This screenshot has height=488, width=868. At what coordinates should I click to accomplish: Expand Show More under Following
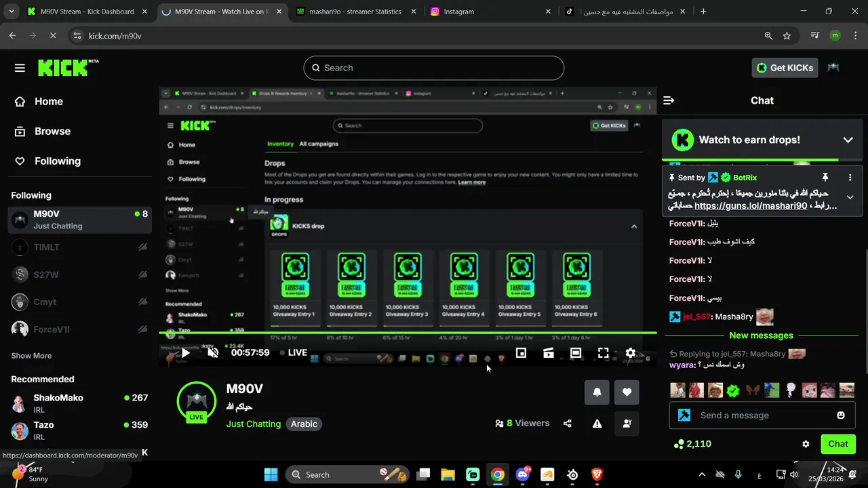coord(31,356)
